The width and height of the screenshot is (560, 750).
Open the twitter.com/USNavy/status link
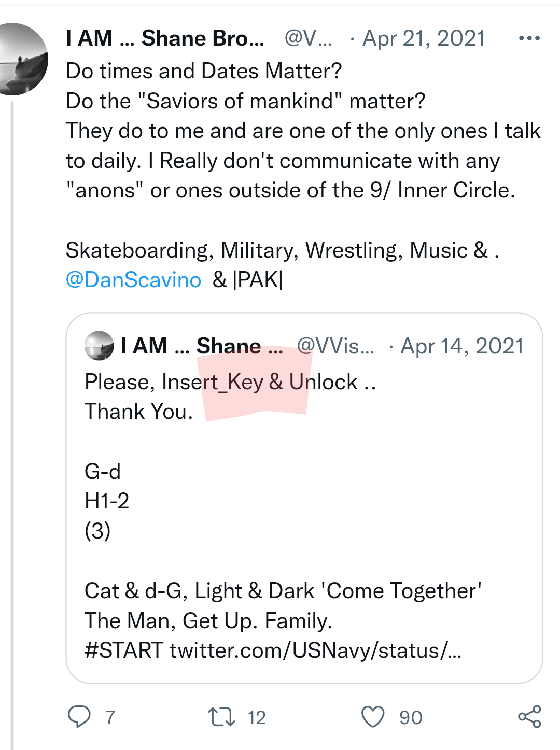(x=315, y=650)
